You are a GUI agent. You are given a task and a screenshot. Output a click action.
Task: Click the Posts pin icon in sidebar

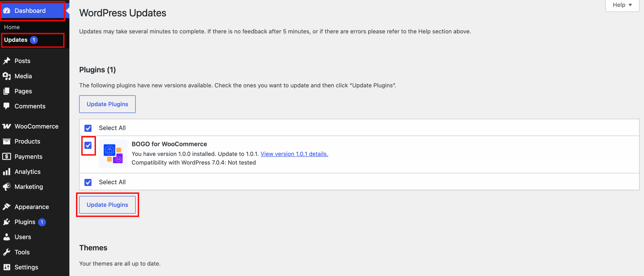point(7,61)
